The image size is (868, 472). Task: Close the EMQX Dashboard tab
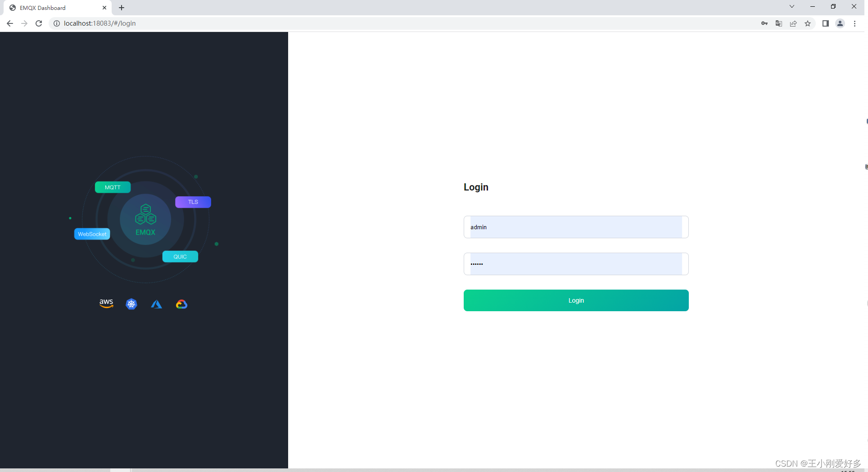104,8
